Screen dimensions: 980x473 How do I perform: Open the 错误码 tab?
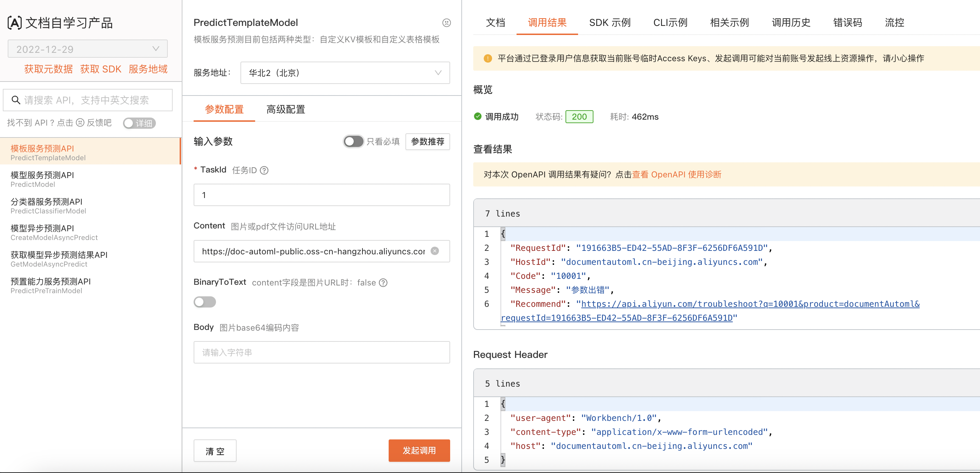coord(848,22)
